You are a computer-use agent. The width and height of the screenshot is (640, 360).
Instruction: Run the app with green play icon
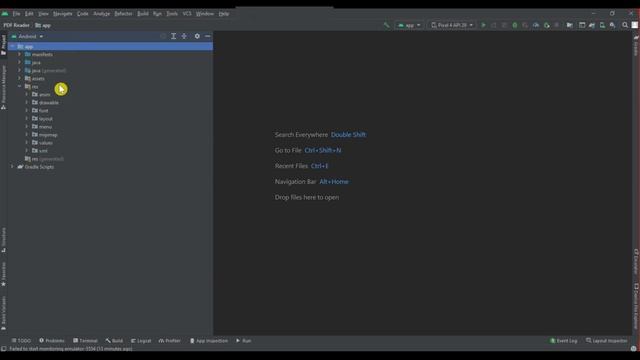(483, 25)
